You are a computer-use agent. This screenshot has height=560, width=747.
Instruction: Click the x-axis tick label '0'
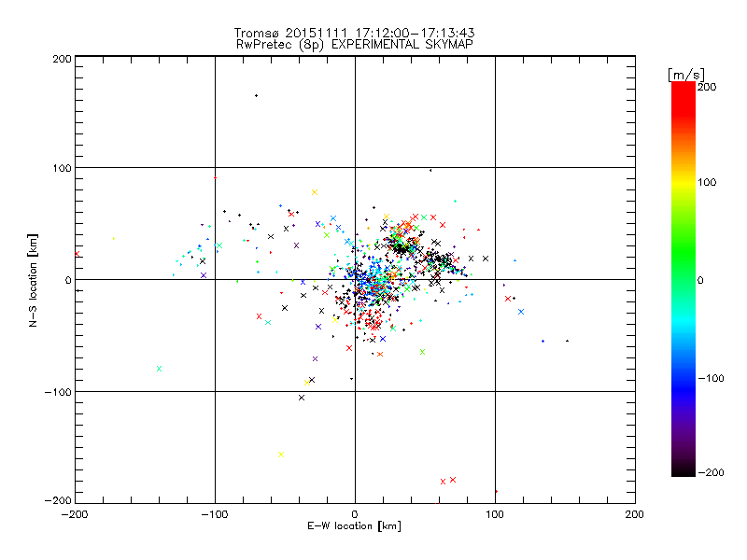coord(355,514)
